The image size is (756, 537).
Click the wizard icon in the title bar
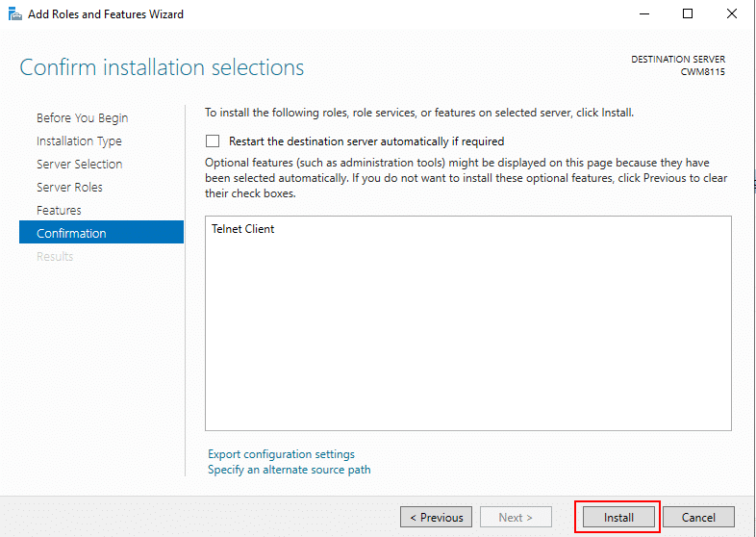click(x=13, y=14)
